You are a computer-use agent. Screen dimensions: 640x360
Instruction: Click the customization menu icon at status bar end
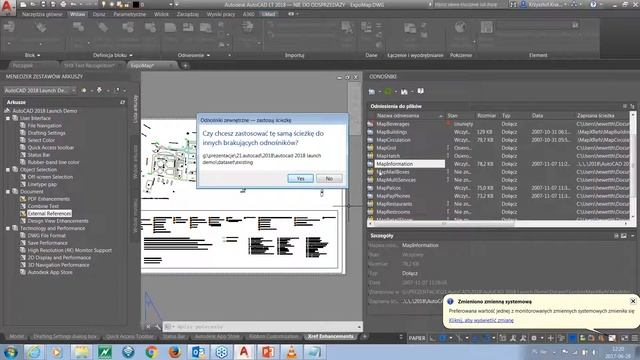click(635, 338)
